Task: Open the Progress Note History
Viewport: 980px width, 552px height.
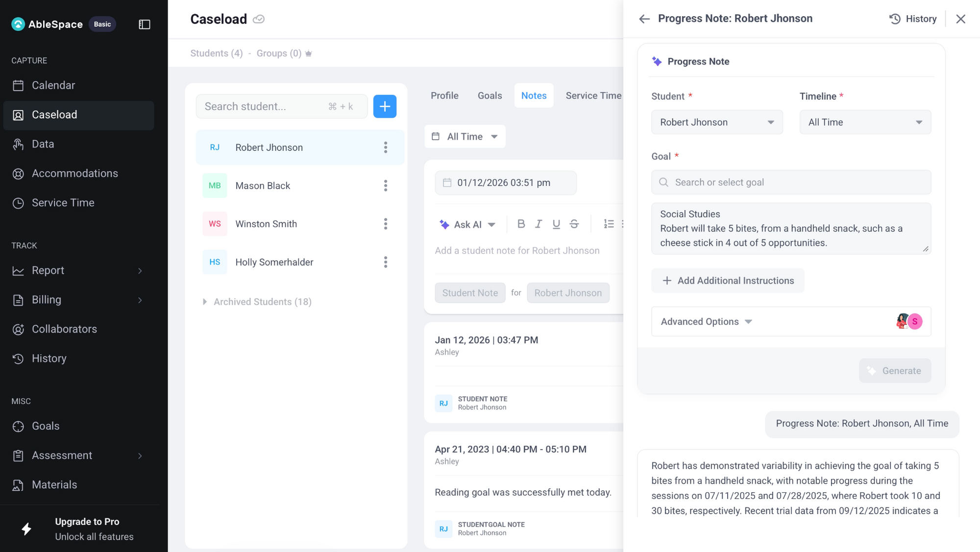Action: tap(913, 19)
